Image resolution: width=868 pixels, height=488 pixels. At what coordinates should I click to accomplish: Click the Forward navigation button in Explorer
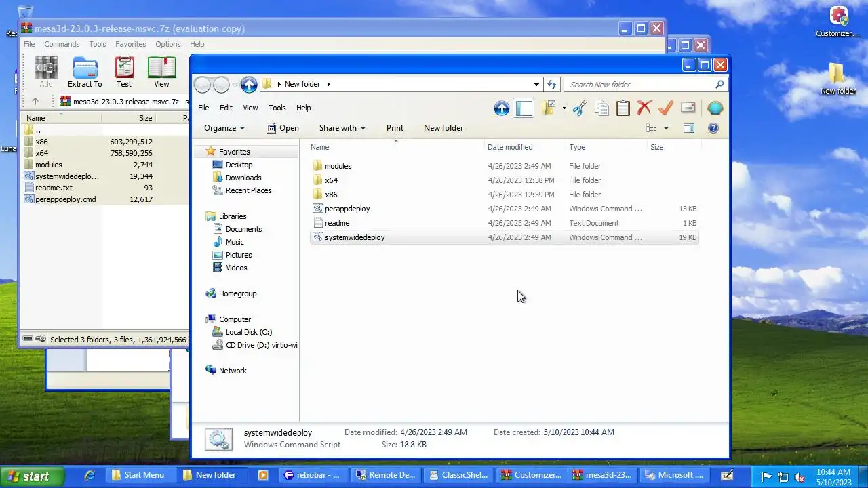(221, 85)
